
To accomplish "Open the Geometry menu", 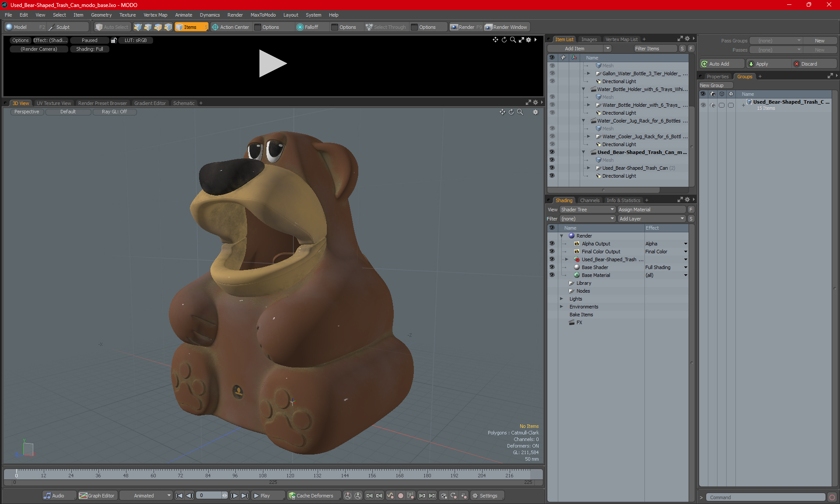I will (x=101, y=15).
